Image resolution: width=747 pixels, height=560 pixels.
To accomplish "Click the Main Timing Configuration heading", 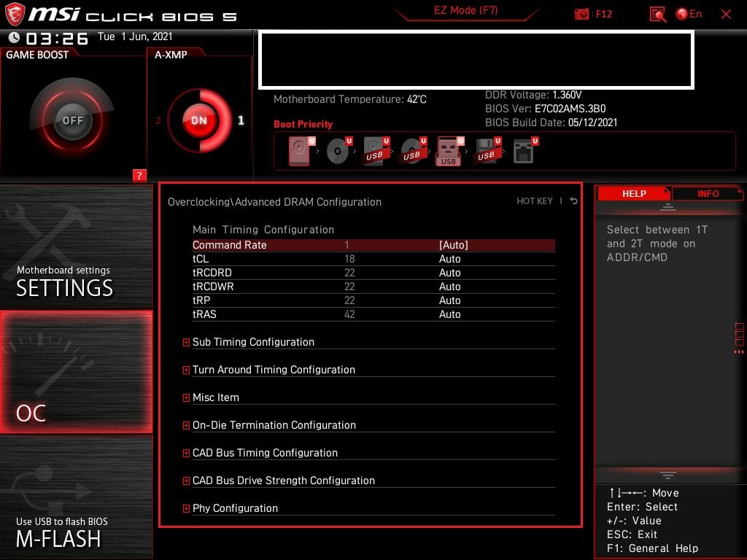I will click(263, 230).
